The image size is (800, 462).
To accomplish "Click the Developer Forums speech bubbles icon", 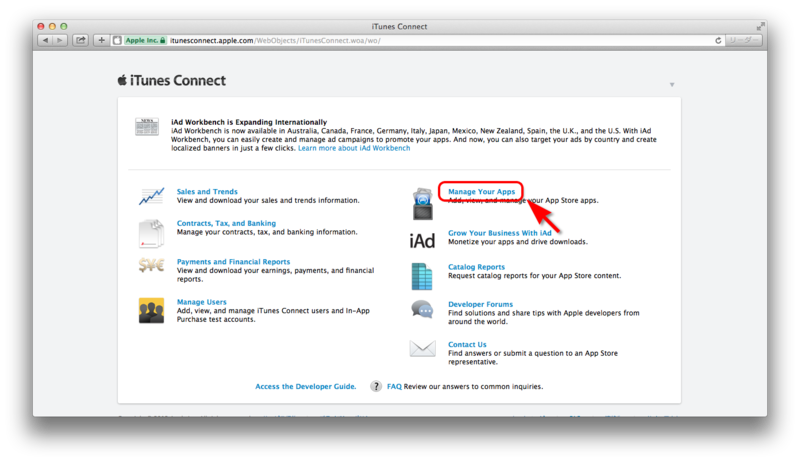I will [x=422, y=310].
